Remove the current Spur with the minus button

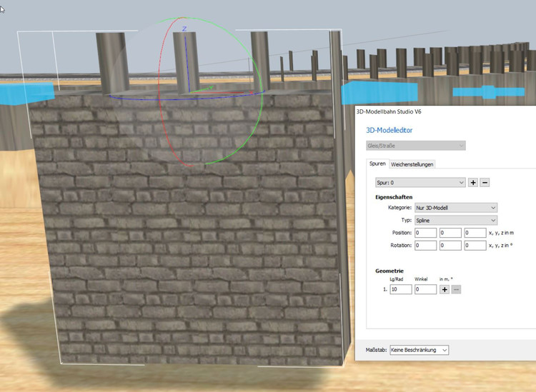point(485,183)
